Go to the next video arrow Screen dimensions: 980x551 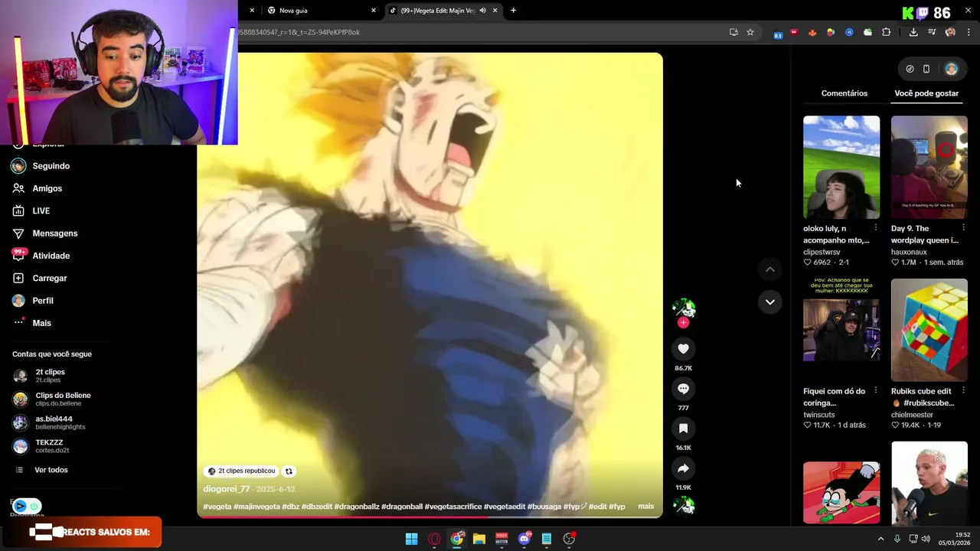click(770, 302)
